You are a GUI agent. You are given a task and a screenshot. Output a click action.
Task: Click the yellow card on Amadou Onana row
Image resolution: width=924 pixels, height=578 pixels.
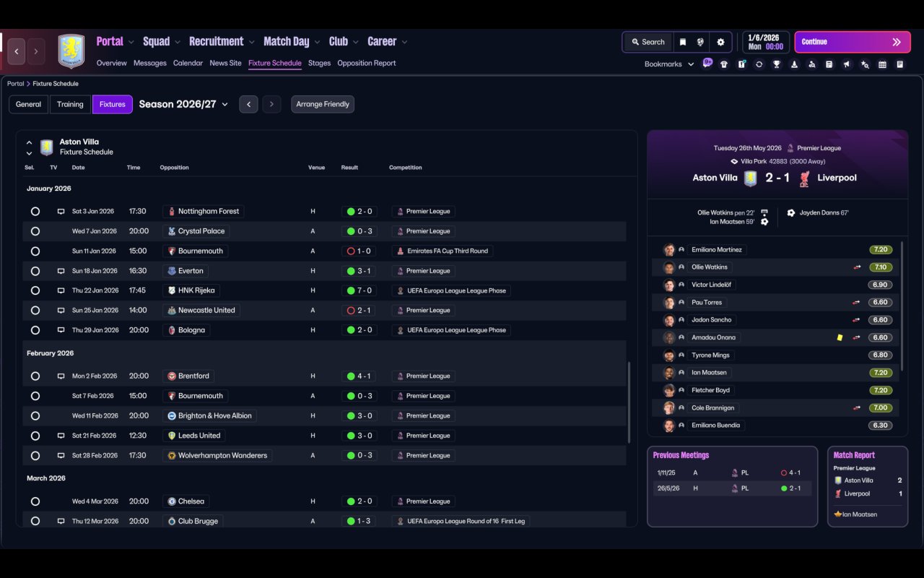coord(840,337)
